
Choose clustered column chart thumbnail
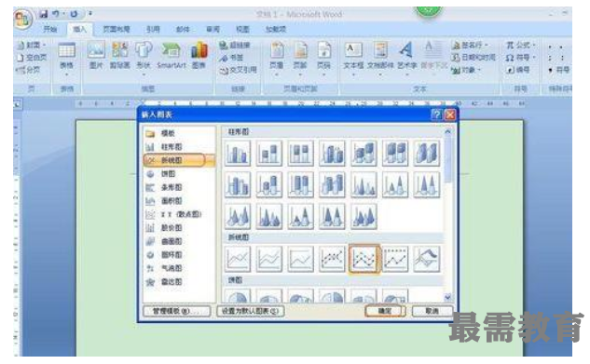[238, 154]
